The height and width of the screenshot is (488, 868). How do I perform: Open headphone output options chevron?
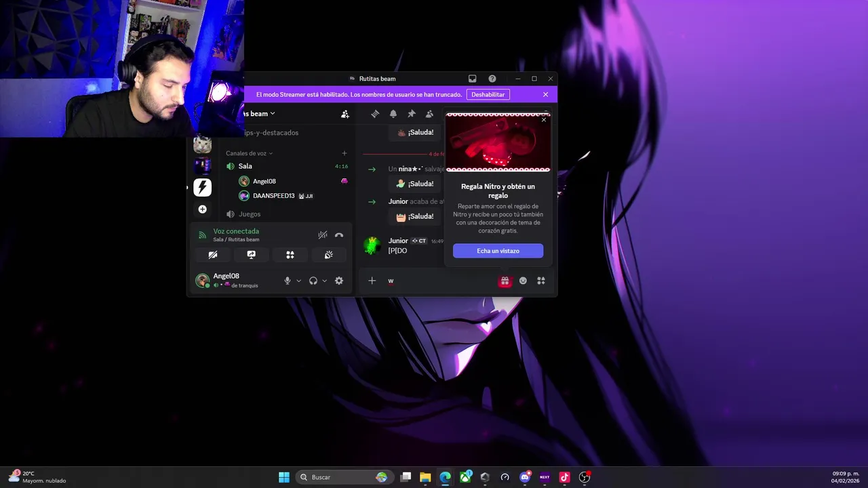point(324,281)
